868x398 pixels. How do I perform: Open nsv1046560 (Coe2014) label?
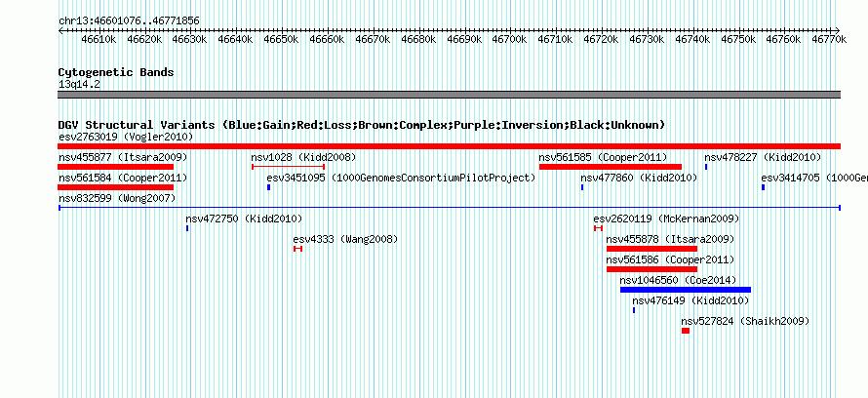[x=678, y=280]
